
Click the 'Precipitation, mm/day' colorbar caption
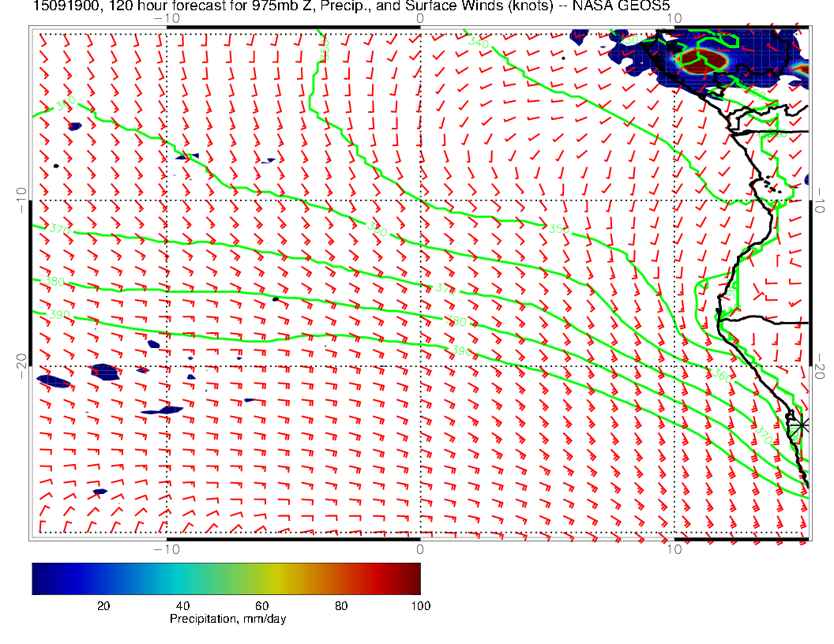pyautogui.click(x=227, y=620)
